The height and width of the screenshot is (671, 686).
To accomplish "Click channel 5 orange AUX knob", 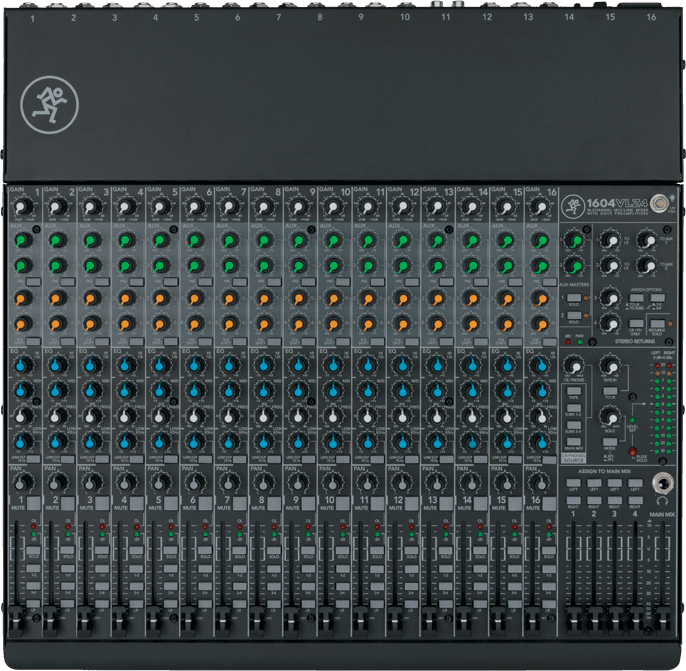I will coord(161,297).
